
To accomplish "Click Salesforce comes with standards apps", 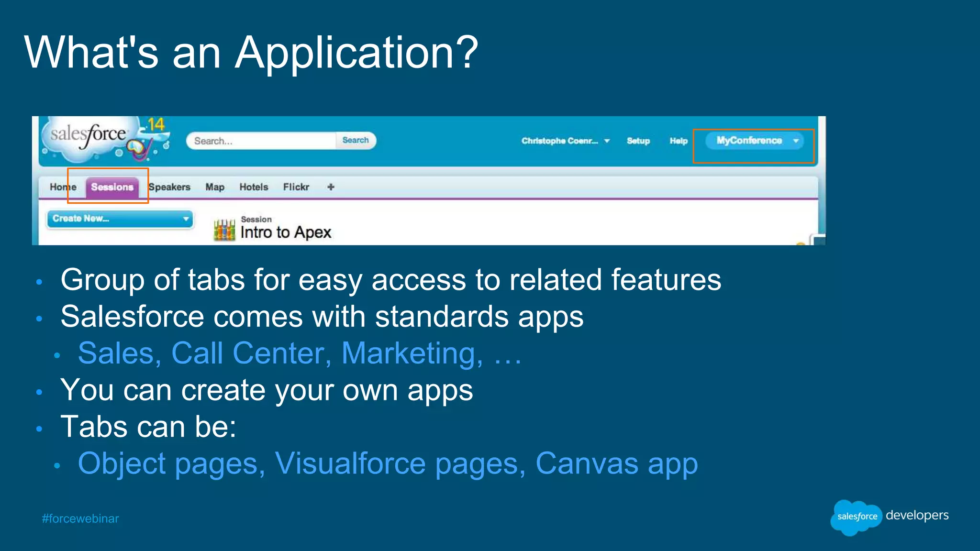I will tap(322, 317).
